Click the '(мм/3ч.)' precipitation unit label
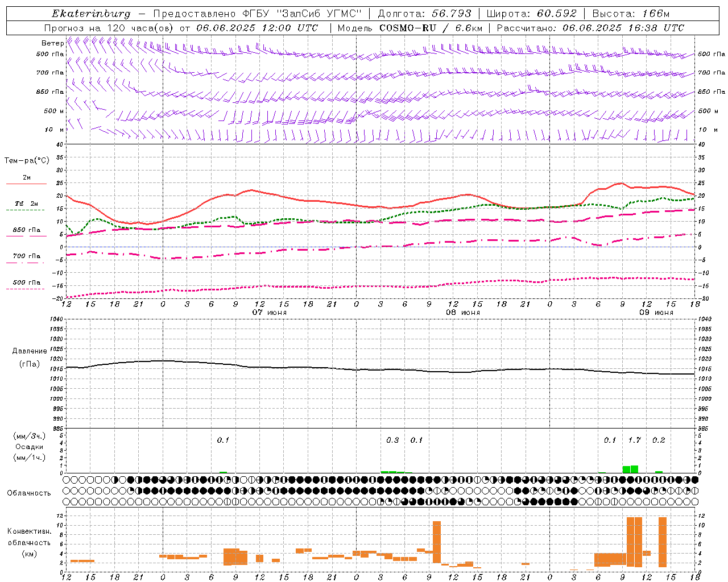728x582 pixels. pos(30,436)
